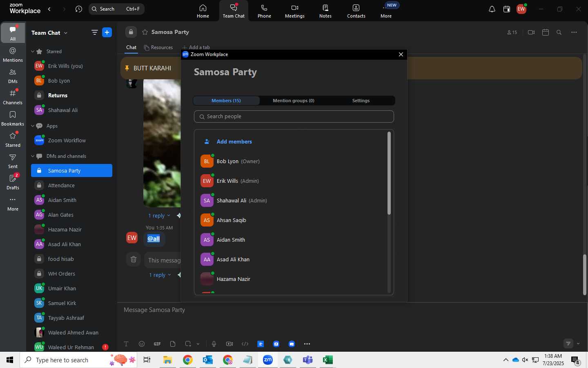Open send options dropdown arrow

pyautogui.click(x=578, y=343)
